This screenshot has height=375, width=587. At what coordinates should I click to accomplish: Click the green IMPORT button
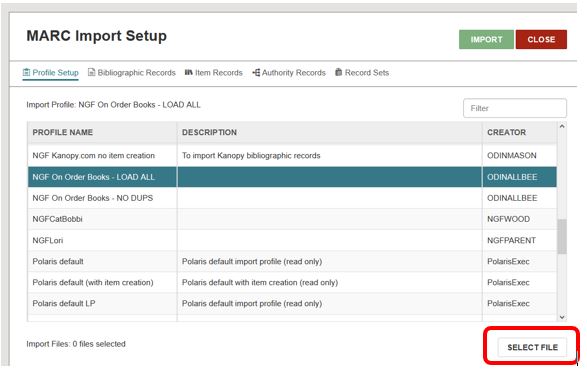point(486,39)
